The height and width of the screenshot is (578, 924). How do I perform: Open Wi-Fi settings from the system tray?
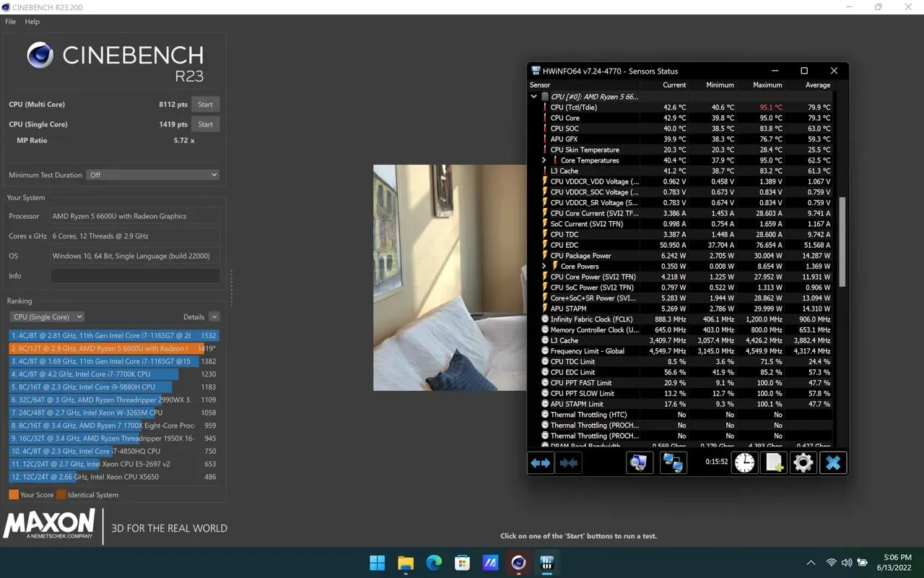coord(832,563)
